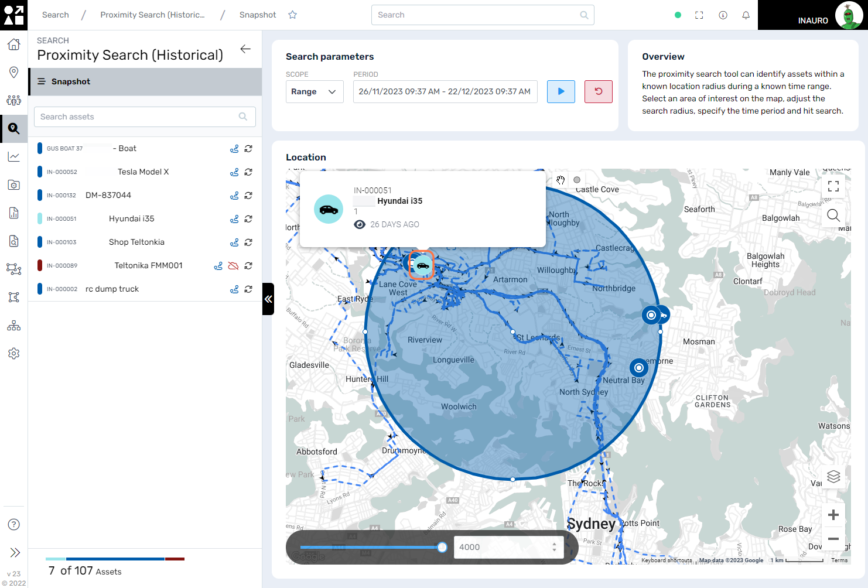Run the search with play button
The image size is (868, 588).
(x=561, y=92)
